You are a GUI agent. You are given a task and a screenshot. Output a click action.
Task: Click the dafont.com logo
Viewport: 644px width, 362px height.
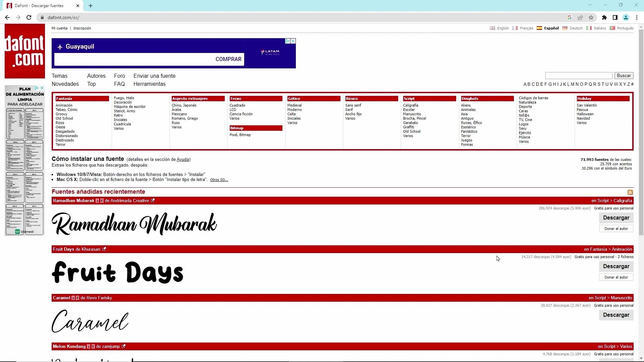tap(25, 51)
